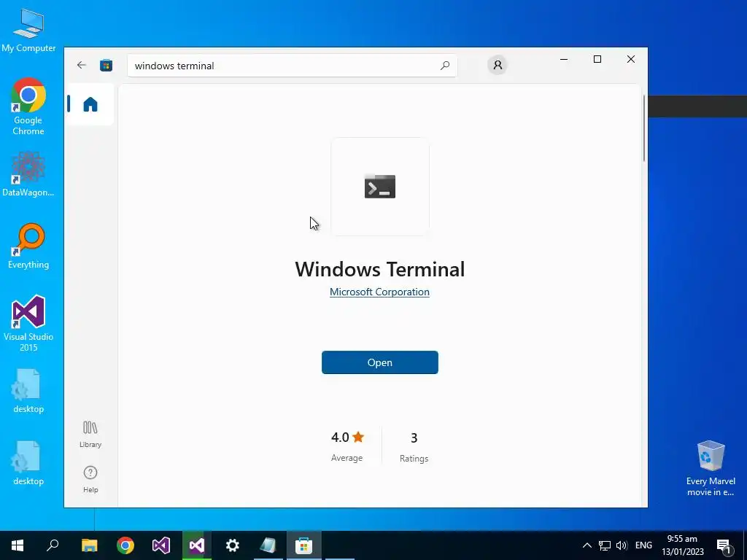
Task: Open the My Computer desktop icon
Action: tap(28, 30)
